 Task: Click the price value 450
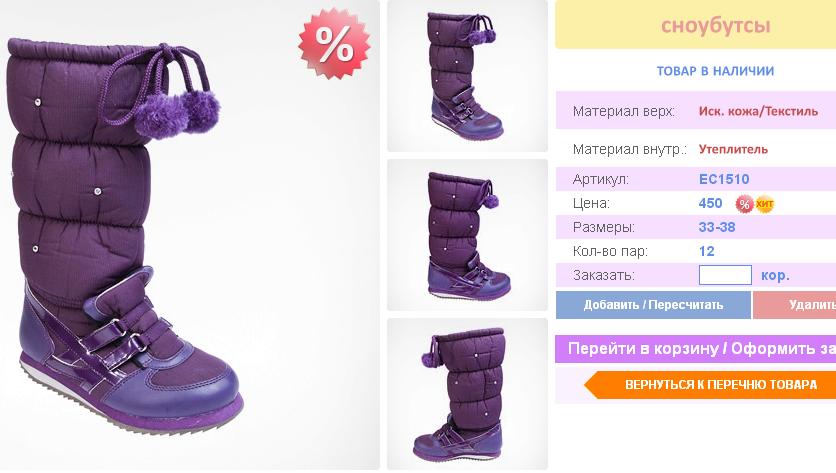tap(710, 203)
